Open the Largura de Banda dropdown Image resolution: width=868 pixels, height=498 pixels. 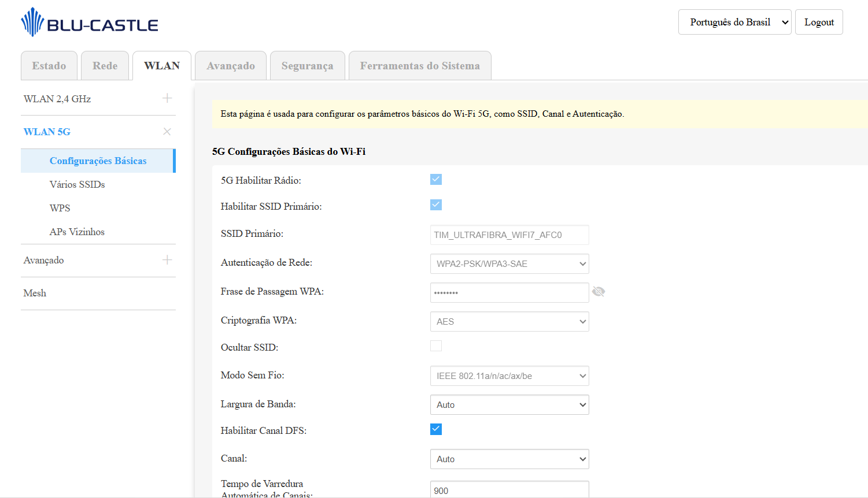tap(509, 405)
